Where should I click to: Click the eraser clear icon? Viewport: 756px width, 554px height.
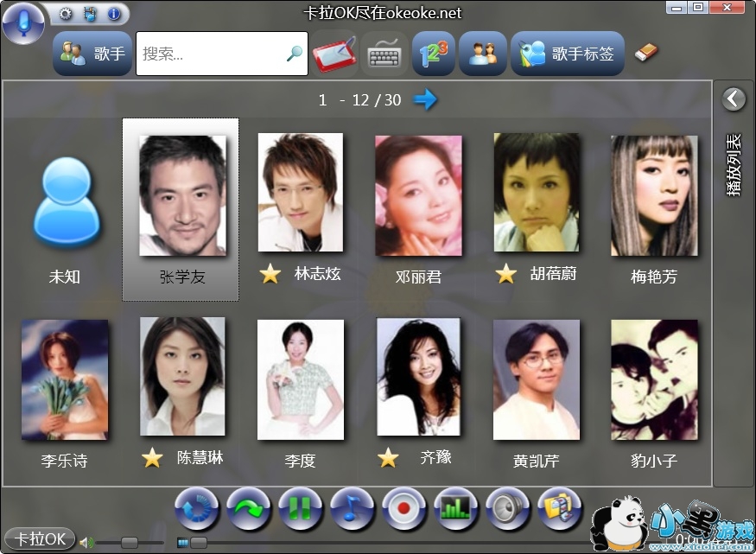[646, 52]
